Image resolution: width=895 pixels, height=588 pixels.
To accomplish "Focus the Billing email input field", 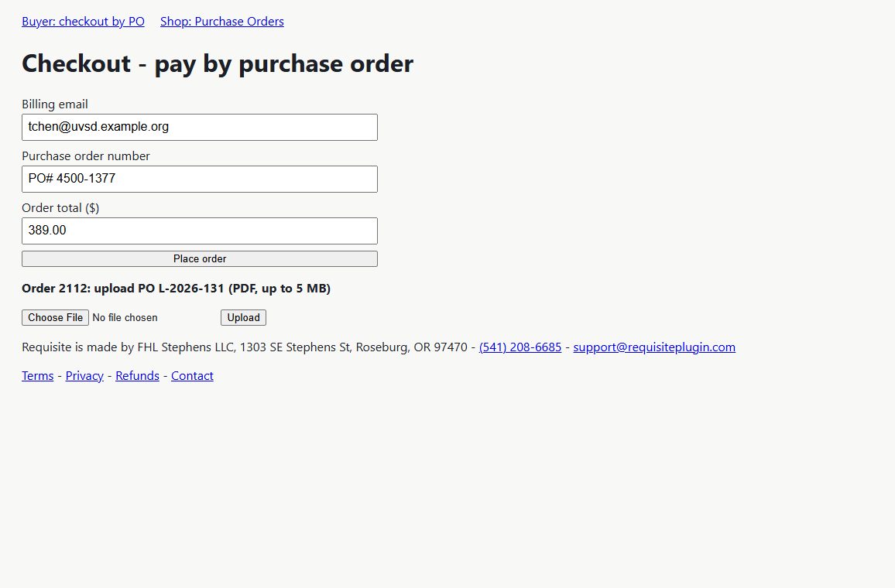I will 200,127.
